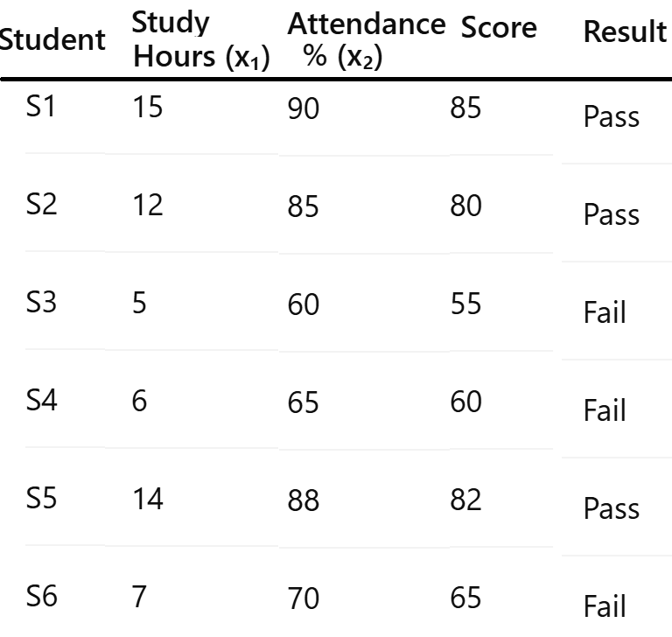Click study hours value 15 for S1

tap(148, 107)
